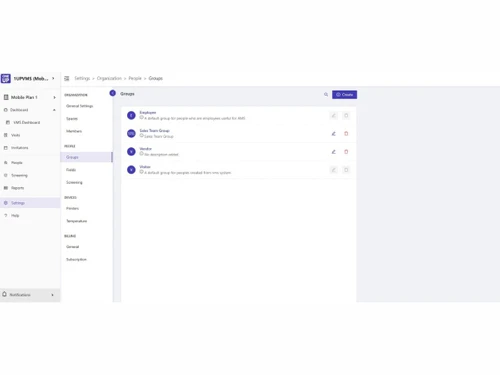Click the disabled edit icon for Employee
This screenshot has width=500, height=375.
[x=333, y=116]
